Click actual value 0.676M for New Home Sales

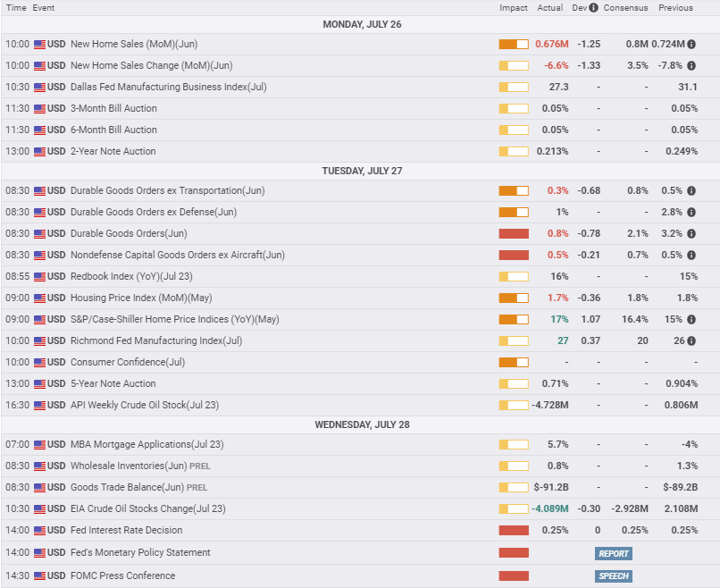[x=552, y=44]
